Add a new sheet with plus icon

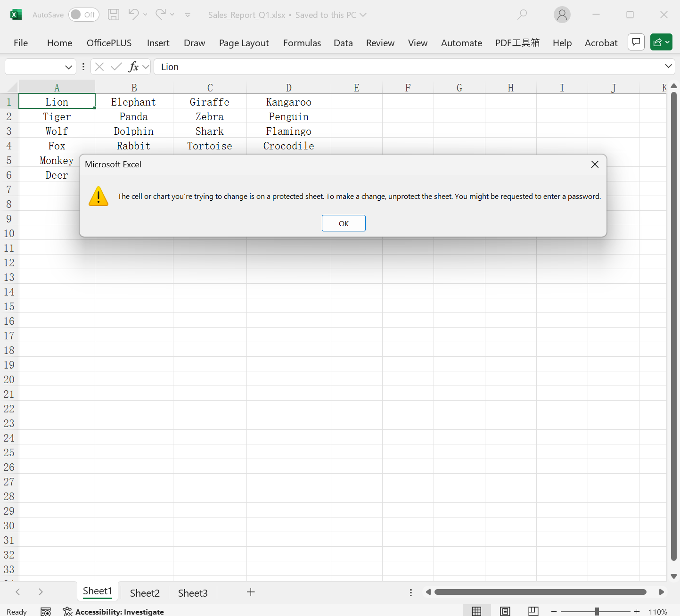[251, 592]
